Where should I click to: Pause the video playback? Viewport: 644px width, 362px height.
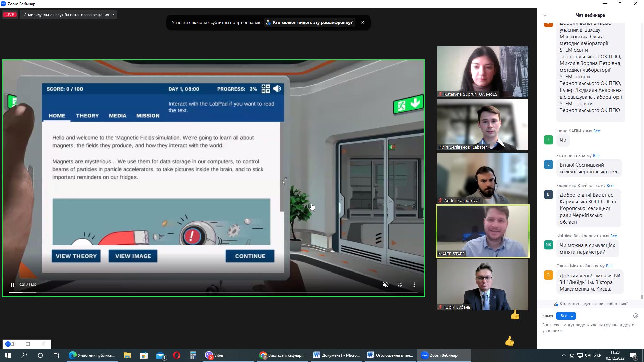[x=12, y=285]
